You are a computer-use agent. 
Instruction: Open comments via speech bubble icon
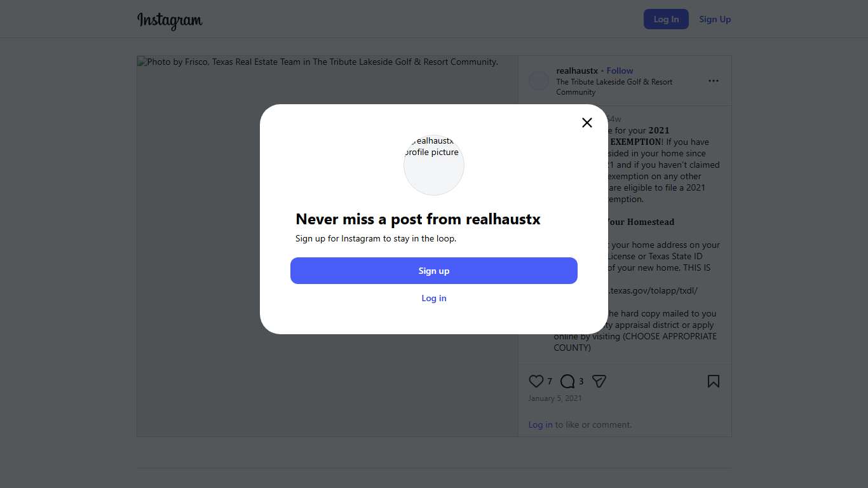tap(567, 381)
